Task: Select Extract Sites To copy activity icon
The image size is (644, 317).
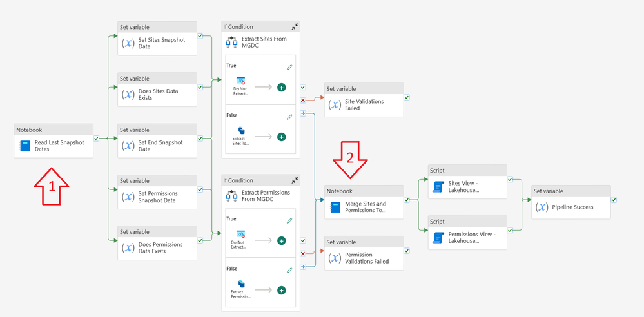Action: [x=240, y=131]
